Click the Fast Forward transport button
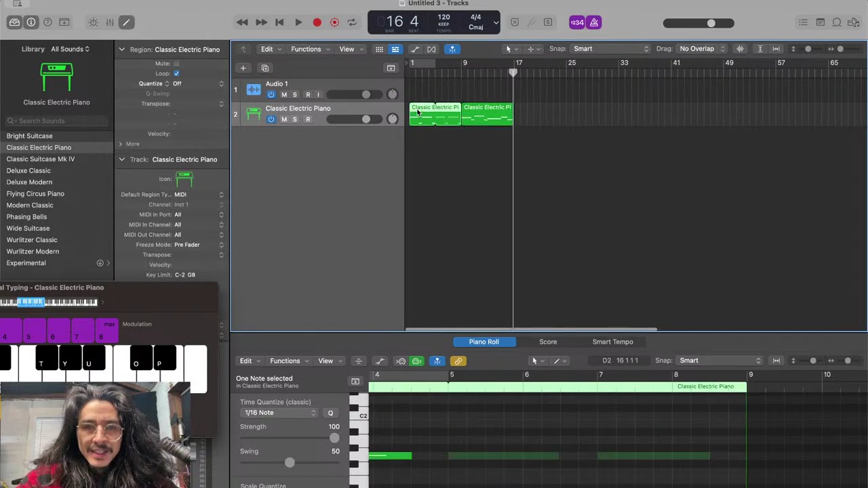Viewport: 868px width, 488px height. coord(261,22)
